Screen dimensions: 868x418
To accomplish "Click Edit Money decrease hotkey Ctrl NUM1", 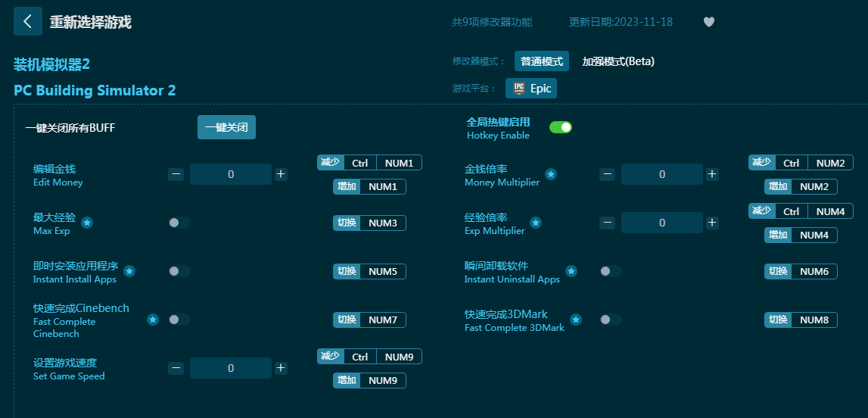I will (369, 162).
